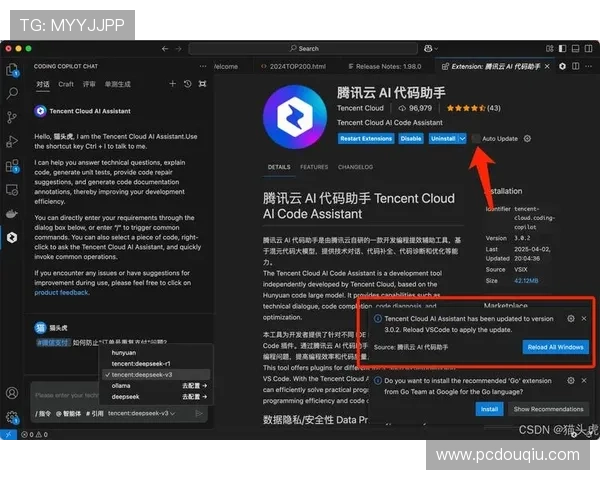This screenshot has width=600, height=480.
Task: Toggle the secondary side bar layout icon
Action: tap(589, 48)
